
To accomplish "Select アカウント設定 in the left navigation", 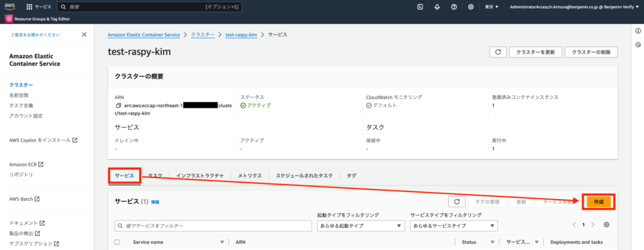I will [26, 116].
